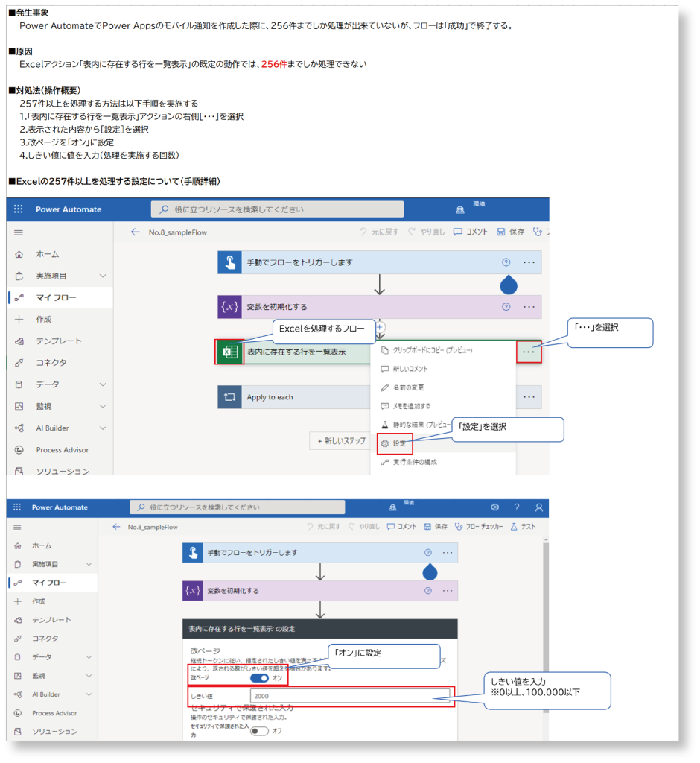Choose 名前の変更 in the context menu
Screen dimensions: 700x763
(x=410, y=387)
